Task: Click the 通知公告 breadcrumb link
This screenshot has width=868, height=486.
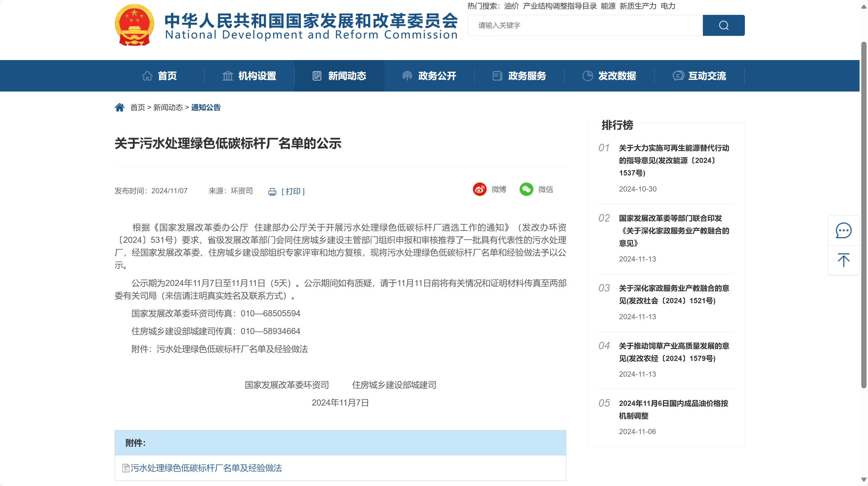Action: 205,107
